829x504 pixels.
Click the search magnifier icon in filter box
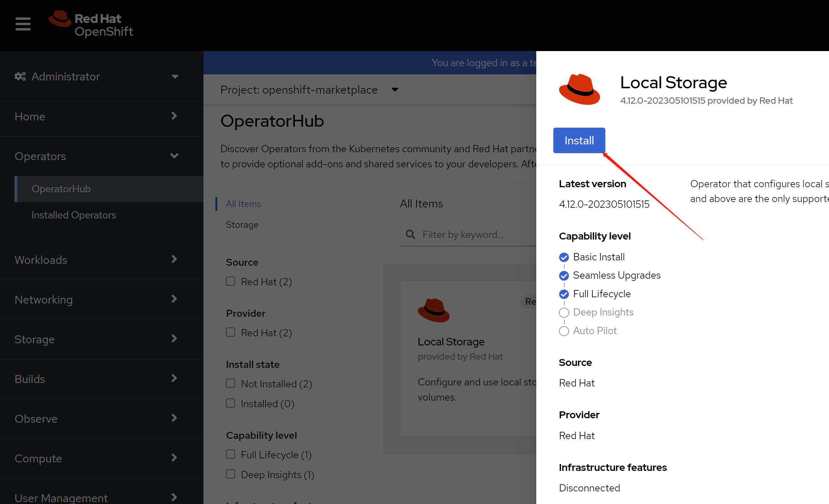tap(410, 234)
